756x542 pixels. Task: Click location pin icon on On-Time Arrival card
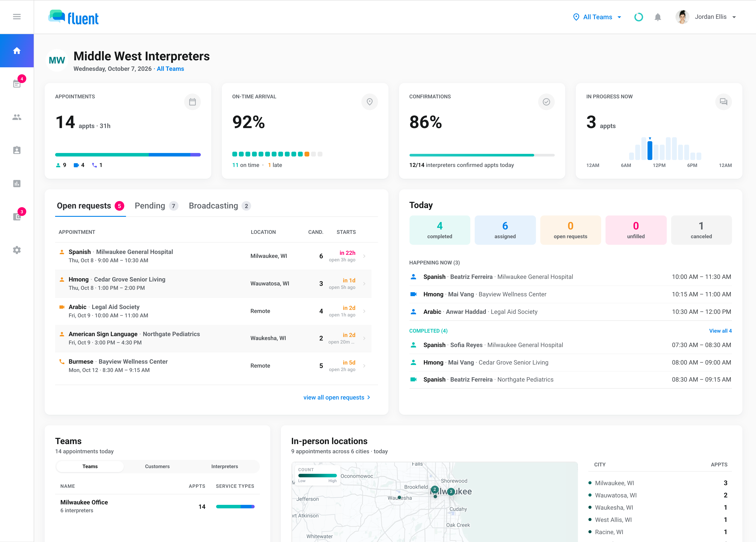click(x=370, y=102)
